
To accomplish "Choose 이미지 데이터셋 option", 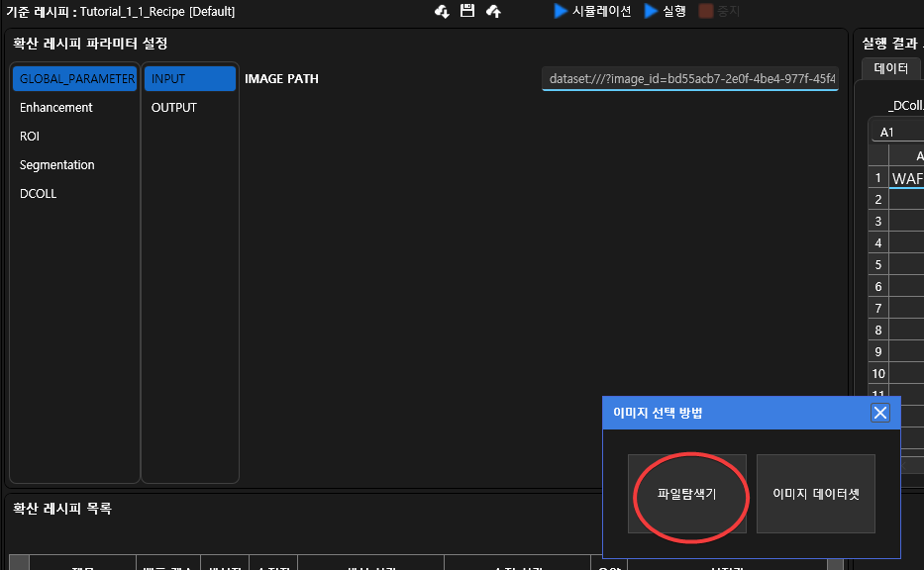I will [x=815, y=494].
